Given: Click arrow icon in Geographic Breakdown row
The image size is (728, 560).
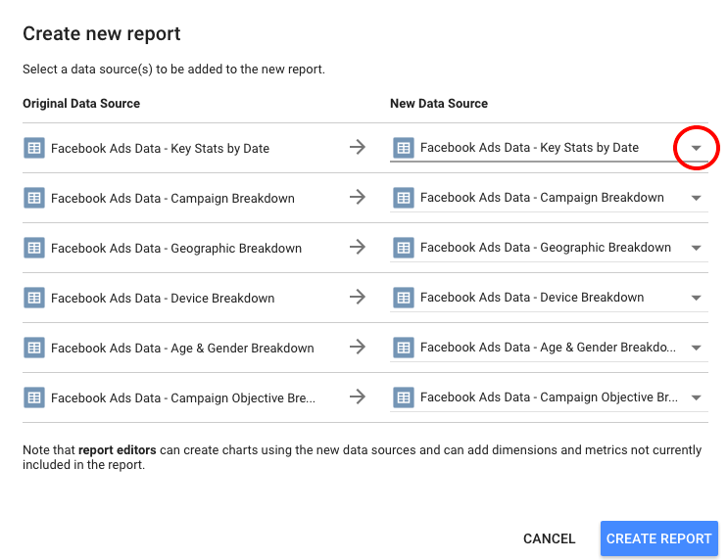Looking at the screenshot, I should pos(358,247).
